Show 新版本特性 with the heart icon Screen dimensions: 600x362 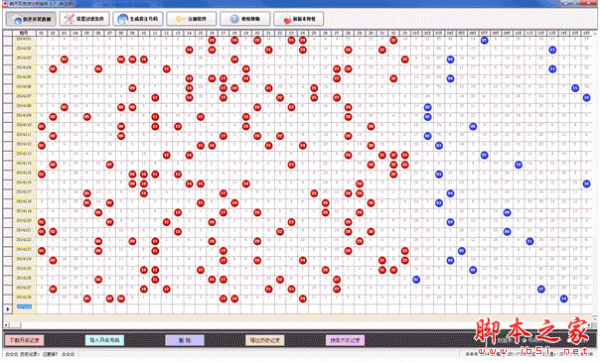(299, 19)
